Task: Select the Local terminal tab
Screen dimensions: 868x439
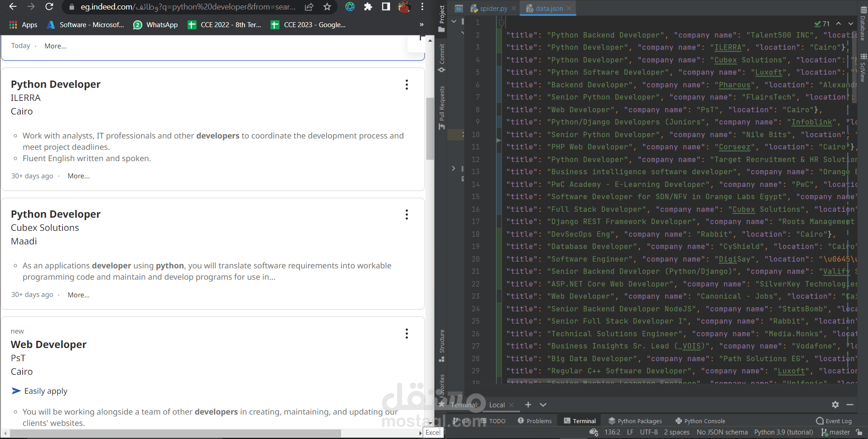Action: point(497,405)
